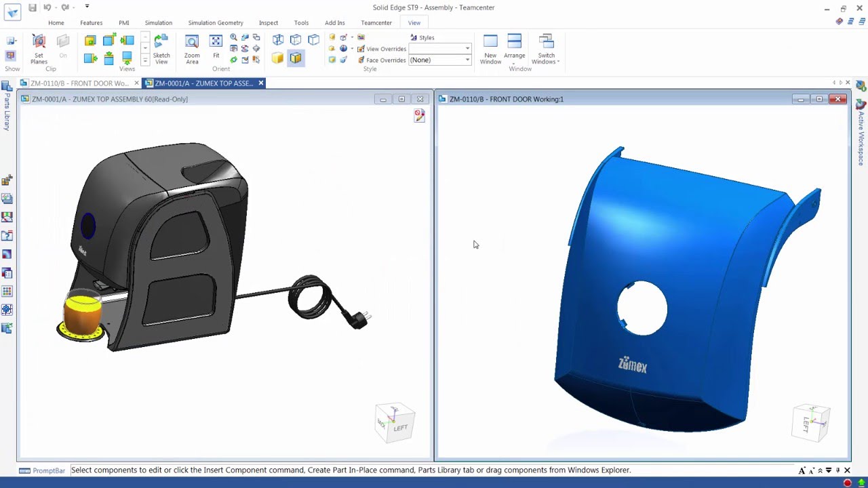Click the top view icon in Views bottom row
Viewport: 868px width, 488px height.
pyautogui.click(x=108, y=58)
